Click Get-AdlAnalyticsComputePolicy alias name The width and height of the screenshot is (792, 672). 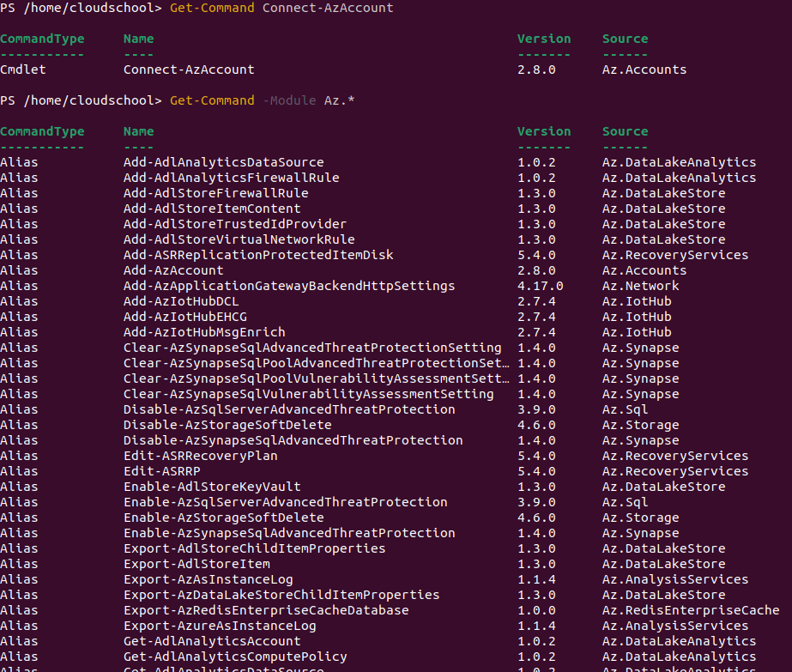pos(235,657)
